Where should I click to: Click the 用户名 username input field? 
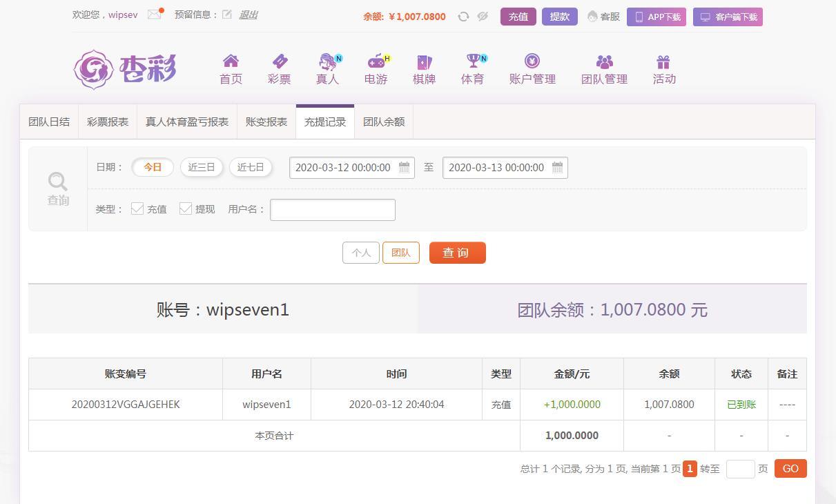pyautogui.click(x=333, y=210)
